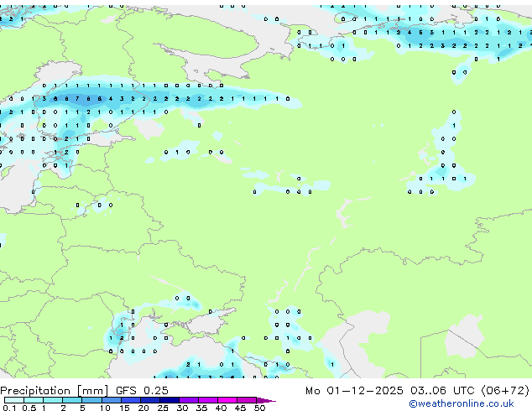Click the 40–45 mm magenta legend swatch
This screenshot has width=532, height=411.
(227, 400)
